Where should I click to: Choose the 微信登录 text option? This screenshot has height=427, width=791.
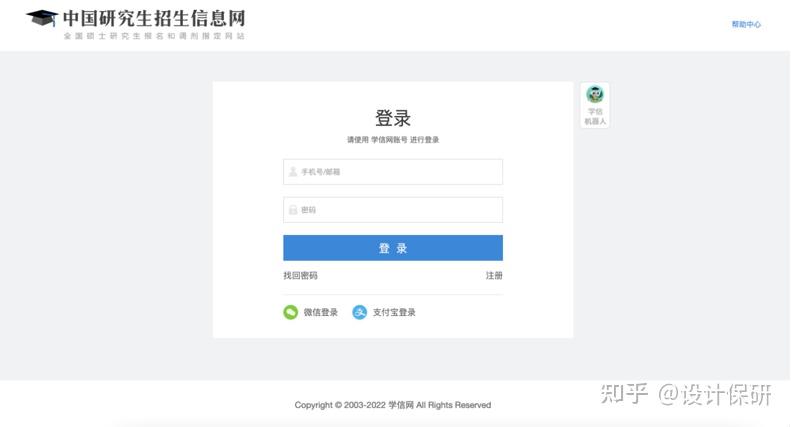(321, 312)
